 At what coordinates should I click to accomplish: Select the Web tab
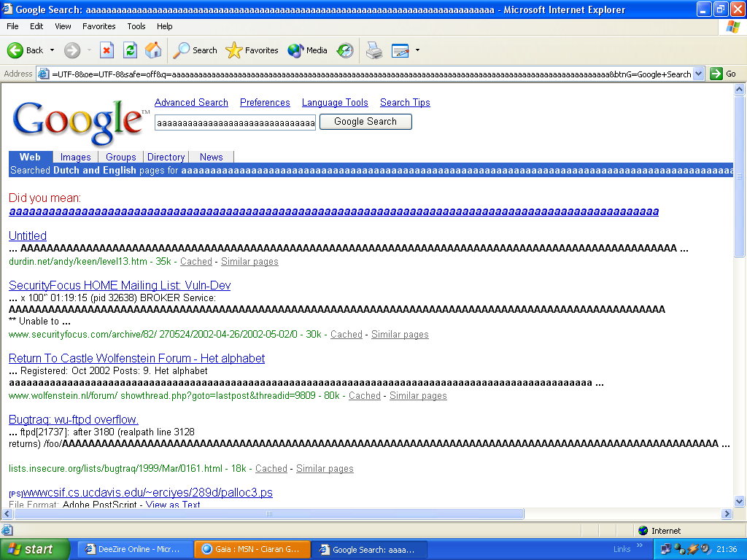pos(30,157)
